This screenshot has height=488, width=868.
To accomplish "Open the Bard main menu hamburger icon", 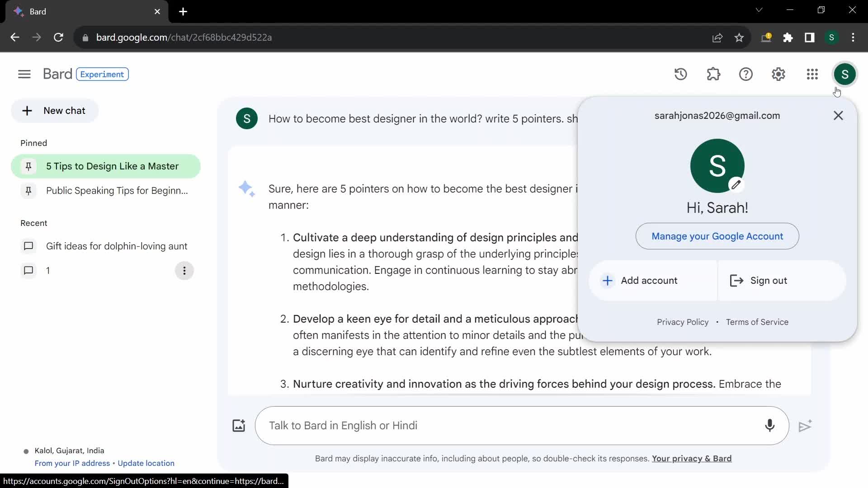I will click(x=24, y=74).
